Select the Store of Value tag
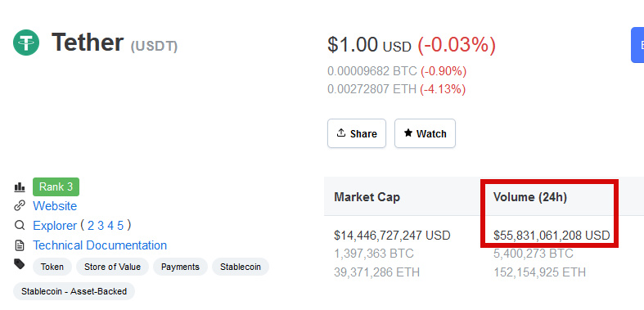 pos(113,267)
